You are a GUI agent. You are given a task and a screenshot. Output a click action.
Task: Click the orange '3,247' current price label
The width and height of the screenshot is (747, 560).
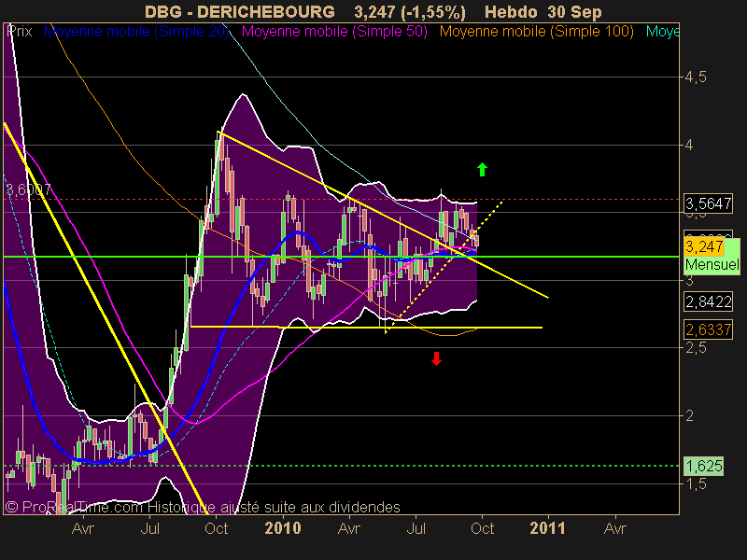[x=704, y=246]
